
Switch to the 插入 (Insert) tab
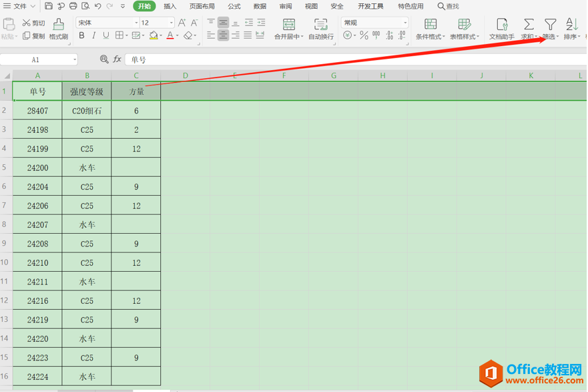[x=170, y=6]
